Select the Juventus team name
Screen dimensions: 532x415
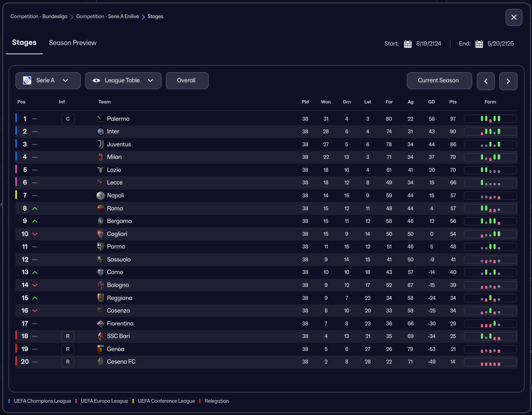[119, 145]
